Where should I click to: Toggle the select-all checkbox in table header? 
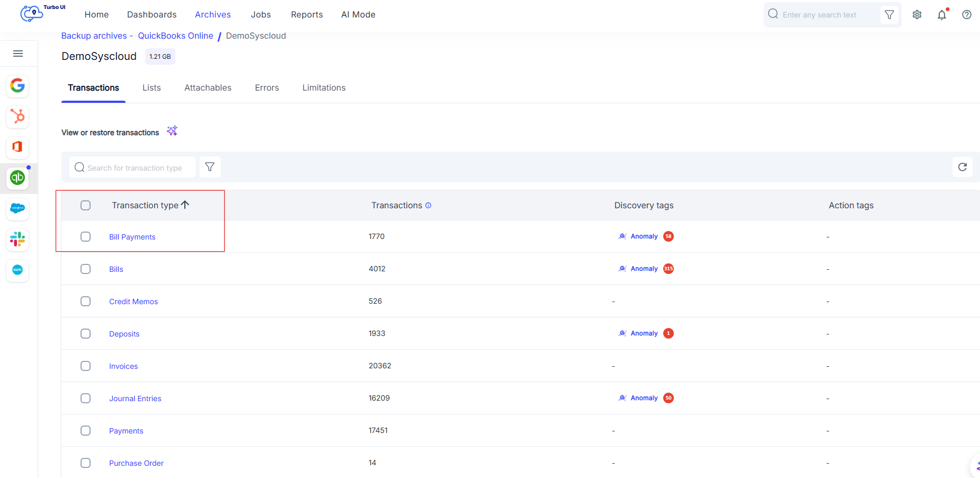pyautogui.click(x=85, y=205)
